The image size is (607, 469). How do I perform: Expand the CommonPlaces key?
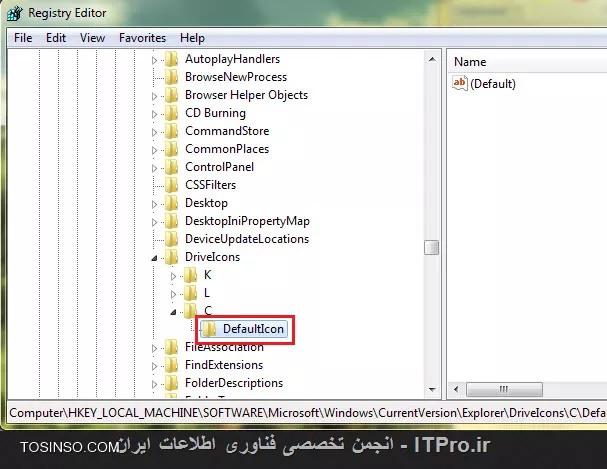point(154,150)
